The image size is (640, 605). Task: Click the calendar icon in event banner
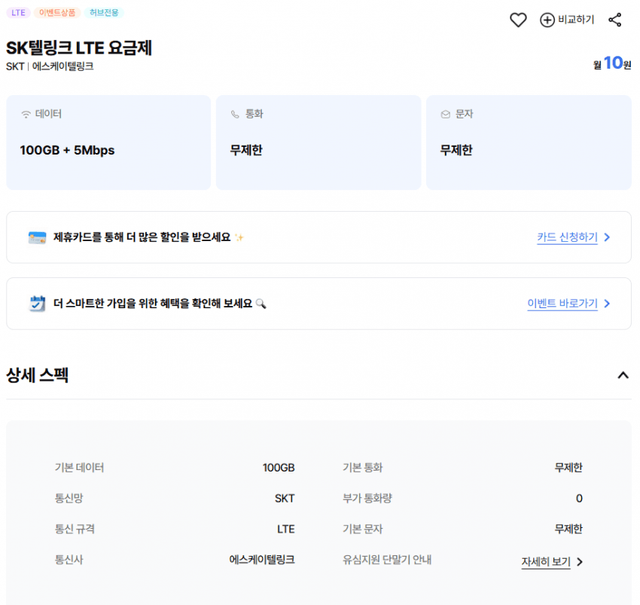pos(37,304)
